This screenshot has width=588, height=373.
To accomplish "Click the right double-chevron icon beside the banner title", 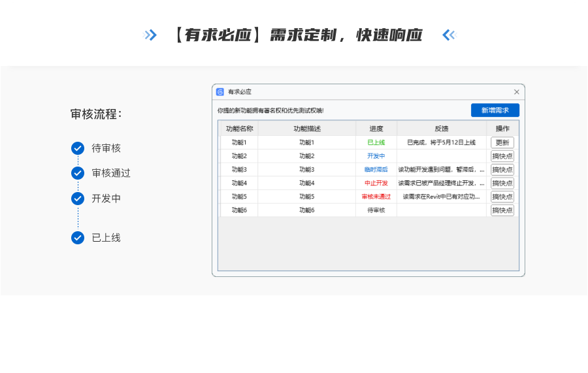I will click(449, 35).
